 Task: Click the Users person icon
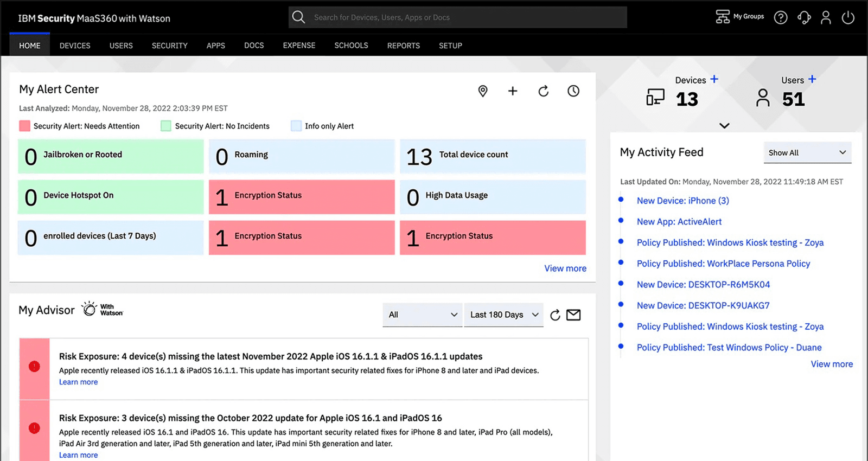point(763,98)
